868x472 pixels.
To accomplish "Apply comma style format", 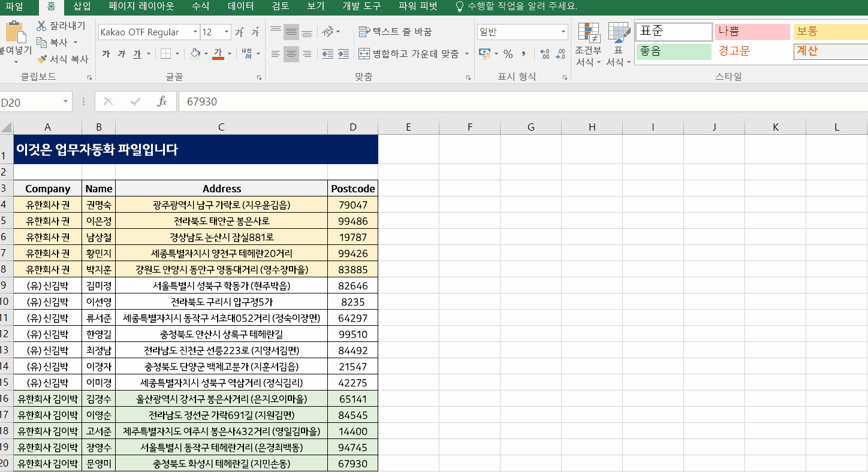I will (x=523, y=55).
